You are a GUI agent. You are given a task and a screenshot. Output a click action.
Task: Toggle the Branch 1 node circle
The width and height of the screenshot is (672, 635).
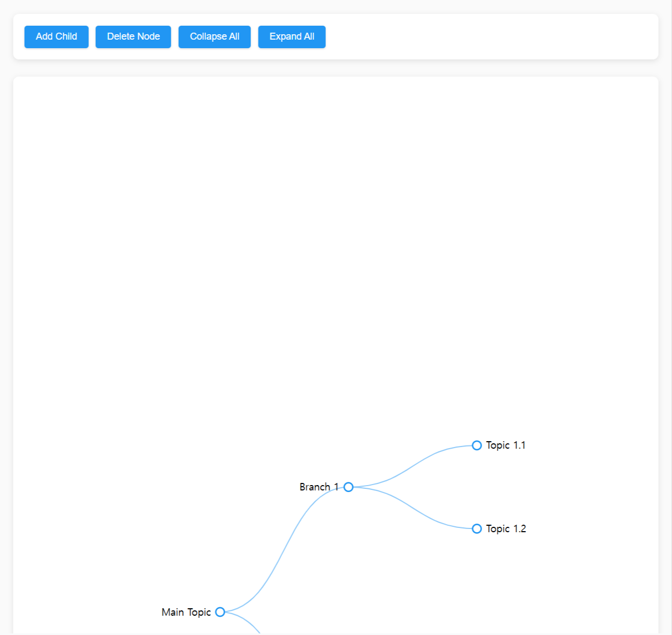point(348,487)
